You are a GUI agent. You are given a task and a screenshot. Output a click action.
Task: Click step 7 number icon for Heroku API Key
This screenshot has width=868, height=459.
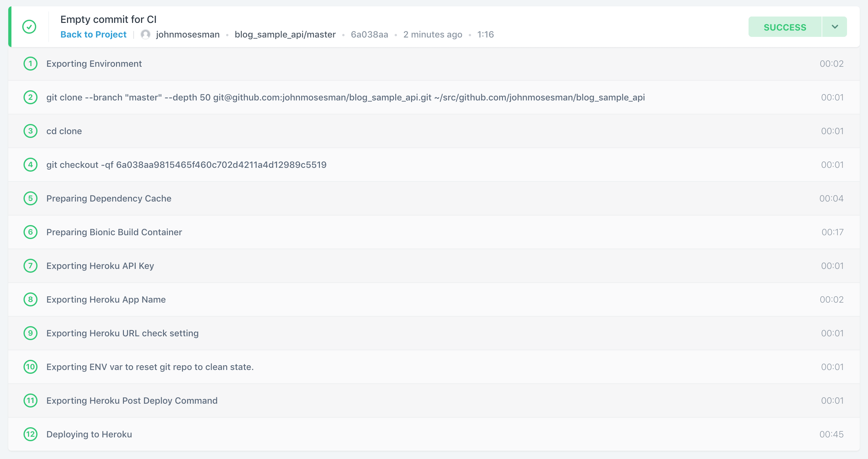[30, 266]
